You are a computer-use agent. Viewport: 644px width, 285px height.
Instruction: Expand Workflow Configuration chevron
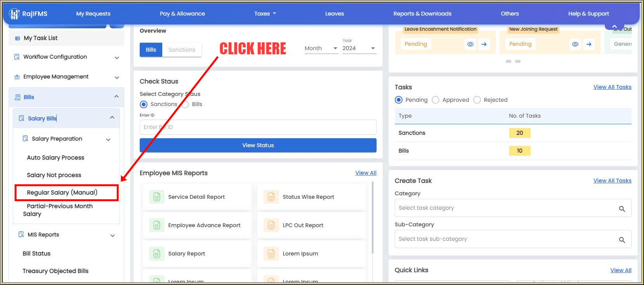(117, 58)
